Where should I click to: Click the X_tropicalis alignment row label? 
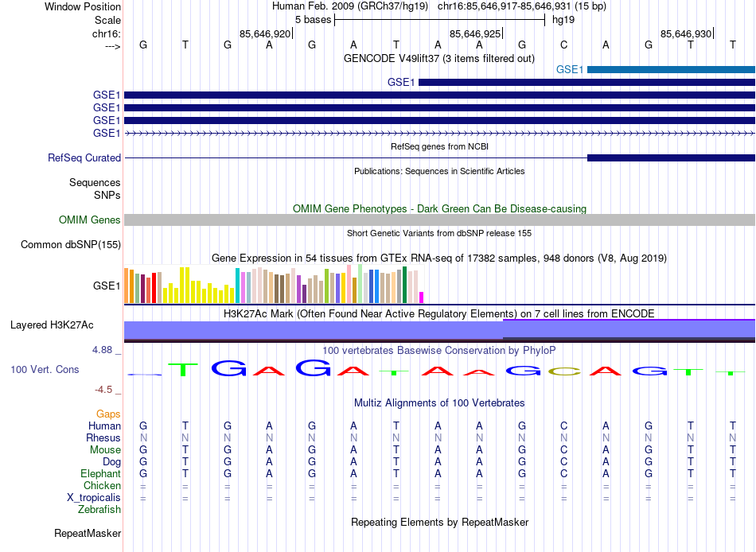(x=94, y=498)
